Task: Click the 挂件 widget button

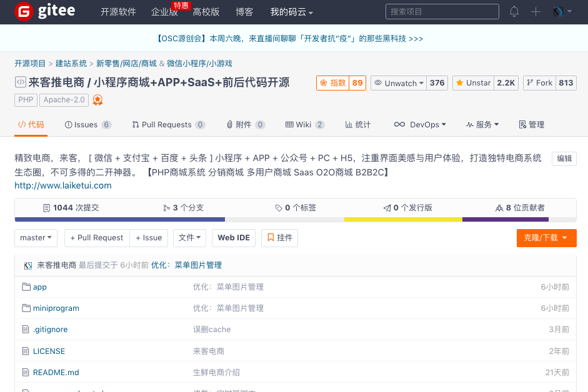Action: pos(280,238)
